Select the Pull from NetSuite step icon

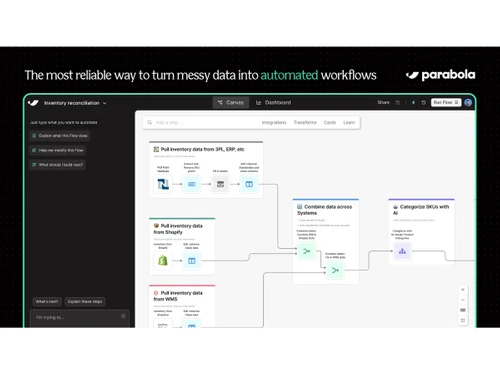point(163,184)
